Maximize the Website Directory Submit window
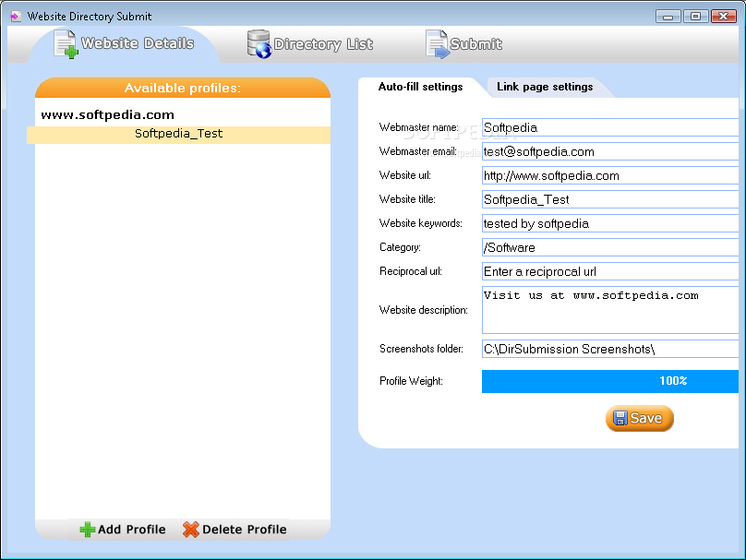 pos(695,17)
